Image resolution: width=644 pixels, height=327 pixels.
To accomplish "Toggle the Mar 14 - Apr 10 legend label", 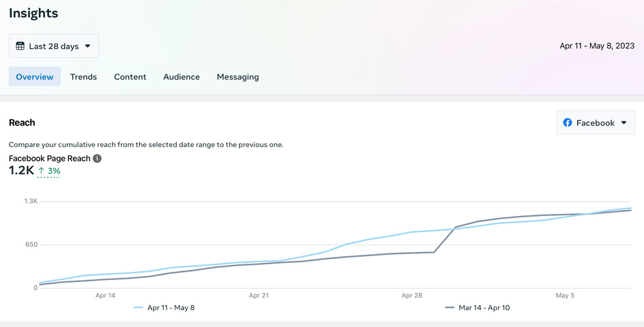I will (484, 308).
